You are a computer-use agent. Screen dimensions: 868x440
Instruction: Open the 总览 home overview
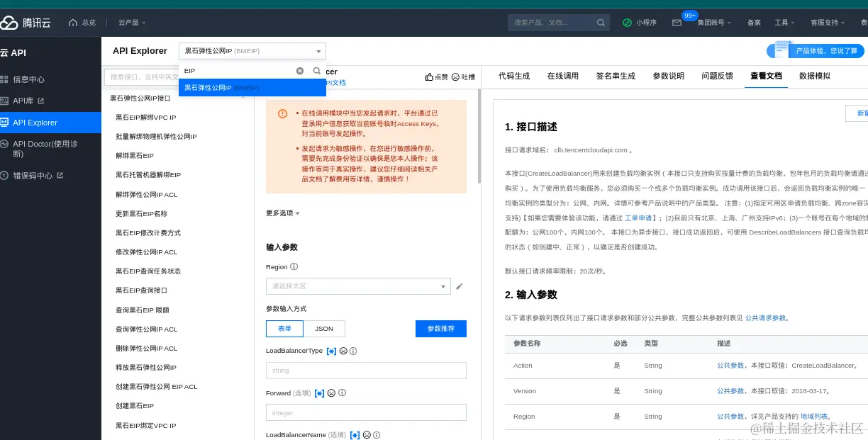(x=82, y=23)
